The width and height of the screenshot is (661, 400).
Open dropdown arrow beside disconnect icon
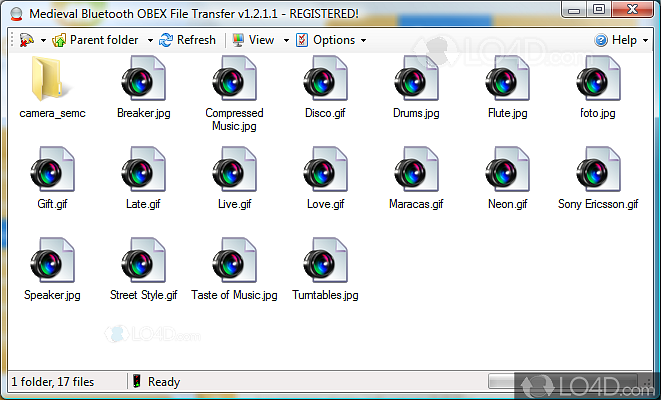43,40
